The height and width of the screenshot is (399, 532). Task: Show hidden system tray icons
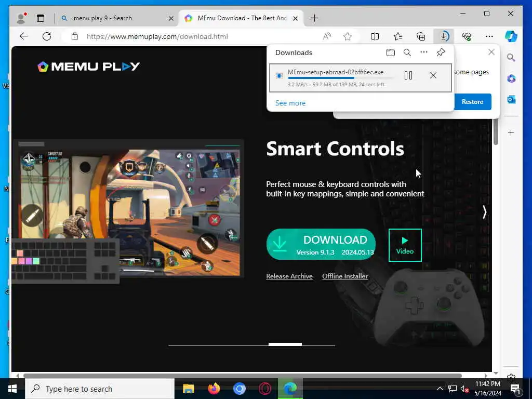(440, 389)
